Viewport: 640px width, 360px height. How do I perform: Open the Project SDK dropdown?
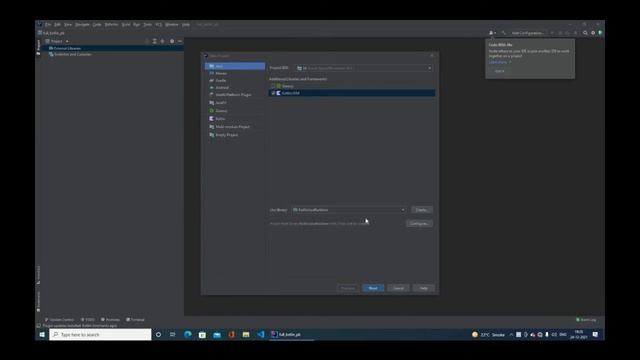point(364,68)
